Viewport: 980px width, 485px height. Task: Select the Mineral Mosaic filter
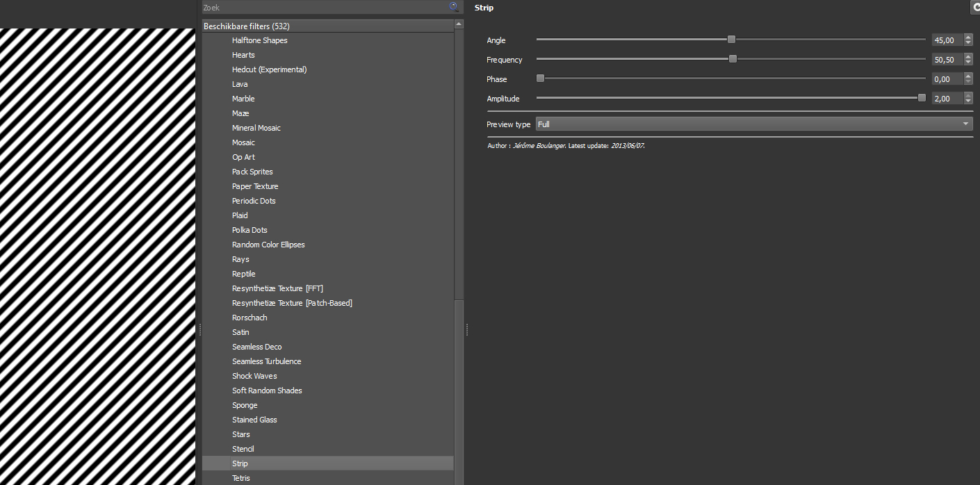[256, 128]
